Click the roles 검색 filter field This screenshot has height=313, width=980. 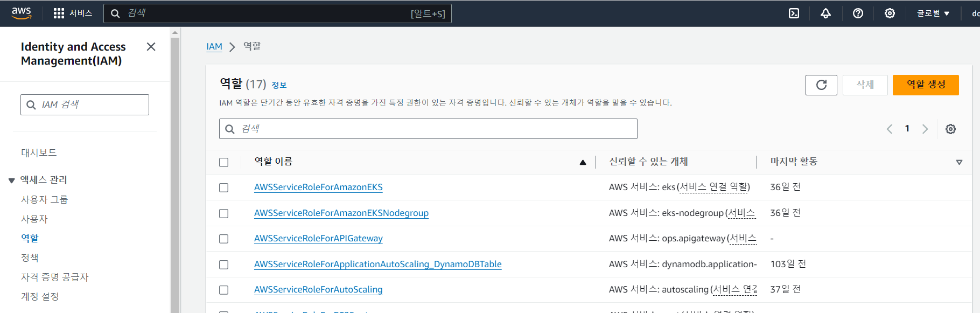[428, 129]
